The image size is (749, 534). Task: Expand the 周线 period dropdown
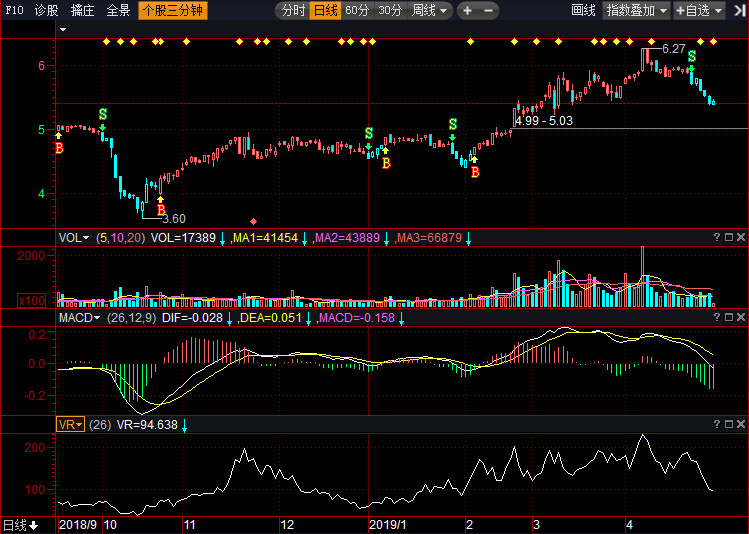pos(430,10)
